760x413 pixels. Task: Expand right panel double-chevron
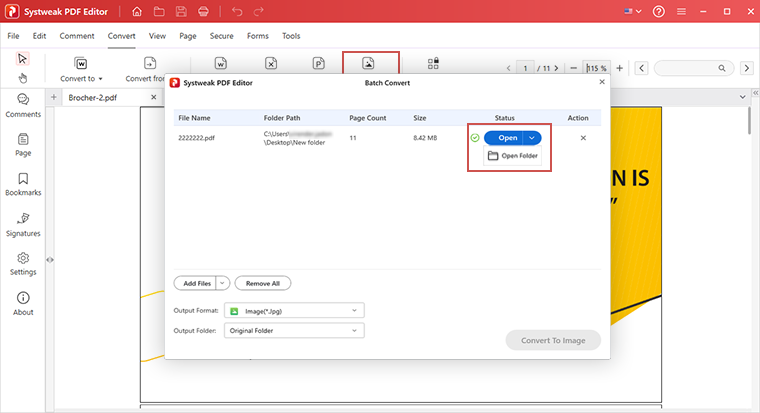pos(755,93)
